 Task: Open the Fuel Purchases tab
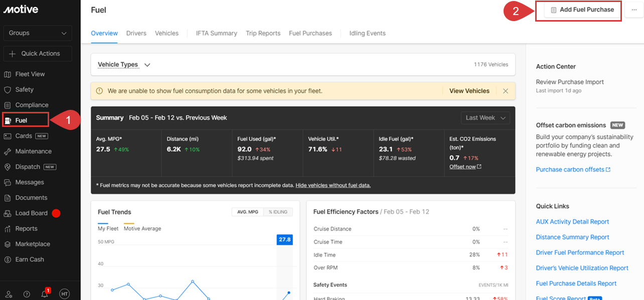click(x=310, y=33)
